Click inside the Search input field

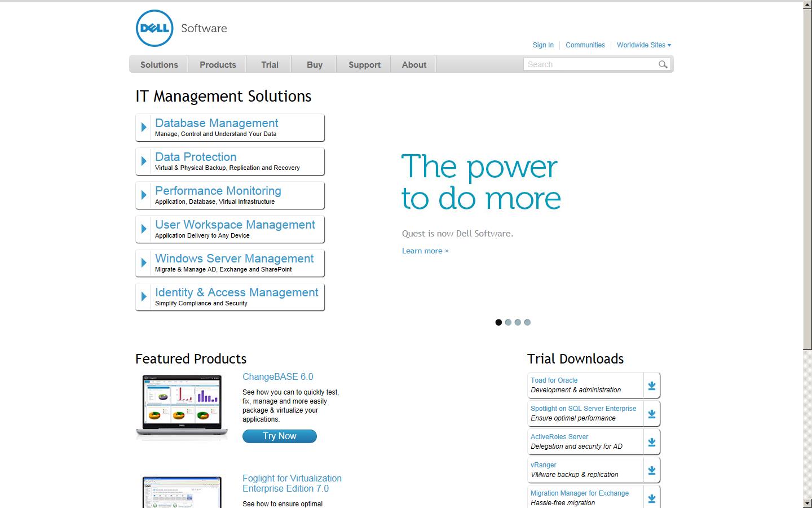coord(586,64)
